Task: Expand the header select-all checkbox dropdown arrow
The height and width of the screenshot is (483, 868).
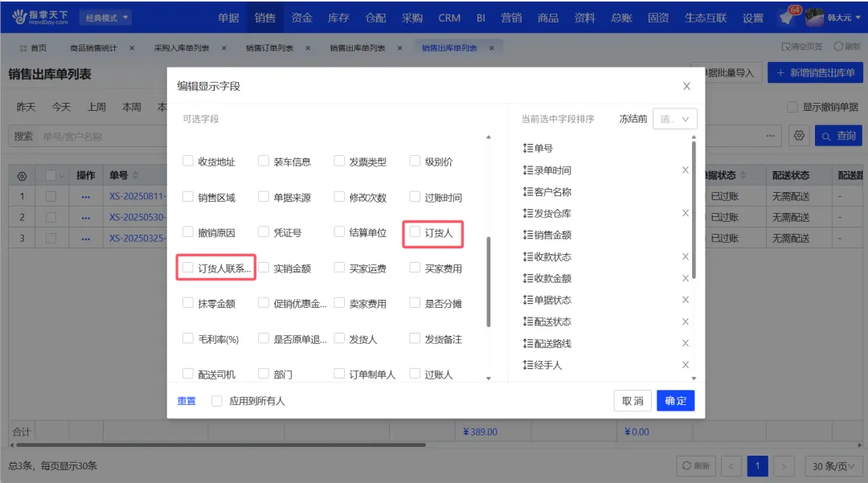Action: tap(61, 176)
